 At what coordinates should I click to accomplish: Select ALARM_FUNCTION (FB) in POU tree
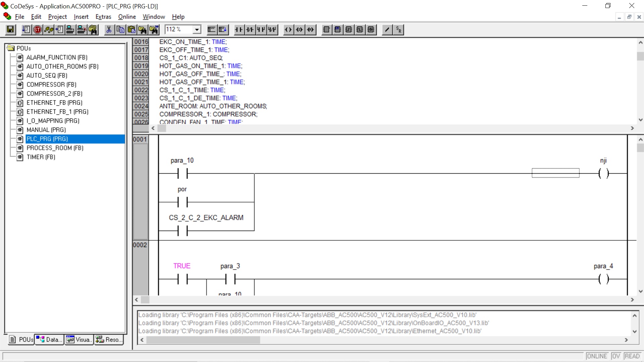coord(57,57)
